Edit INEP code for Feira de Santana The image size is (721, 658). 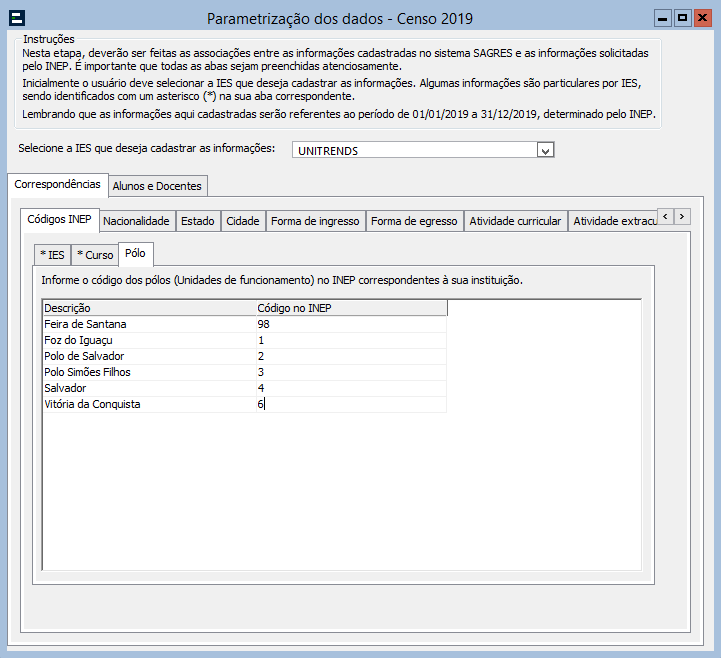pyautogui.click(x=350, y=324)
